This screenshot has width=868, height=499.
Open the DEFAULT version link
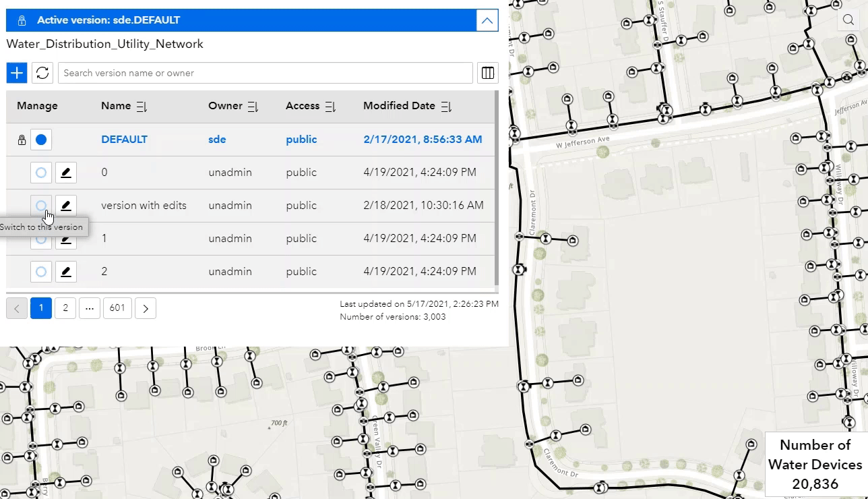(124, 140)
